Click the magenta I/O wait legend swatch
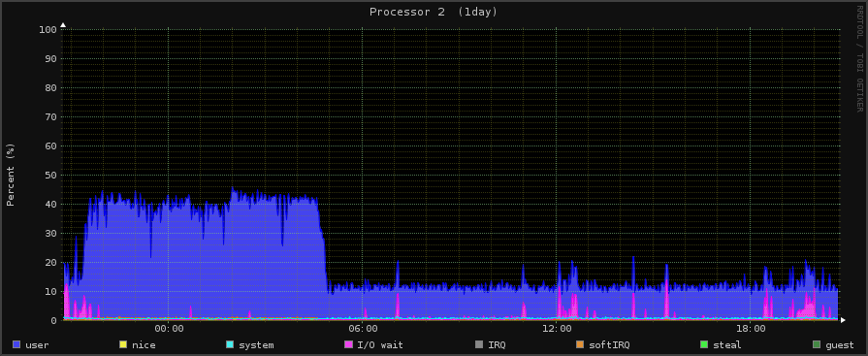Screen dimensions: 868x356 pos(349,345)
